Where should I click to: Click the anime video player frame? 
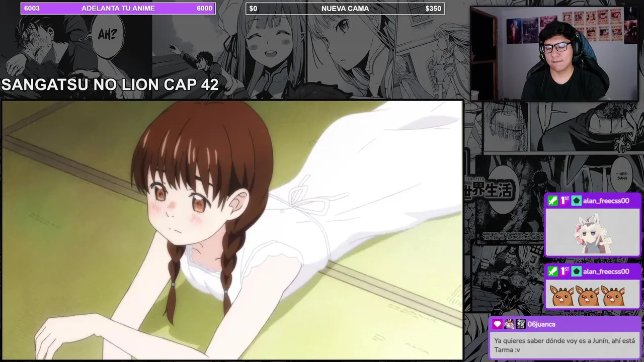(232, 230)
